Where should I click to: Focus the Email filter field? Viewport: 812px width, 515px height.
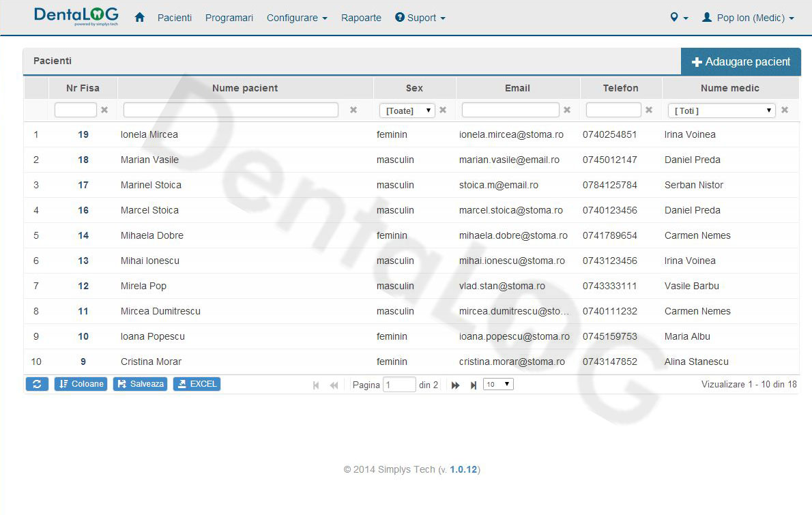pos(510,110)
